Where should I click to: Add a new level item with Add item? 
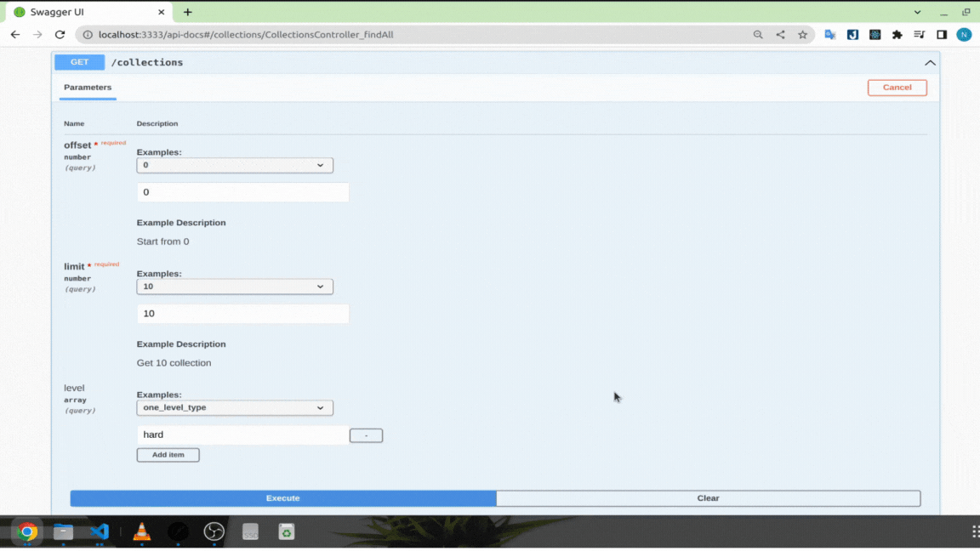click(168, 454)
